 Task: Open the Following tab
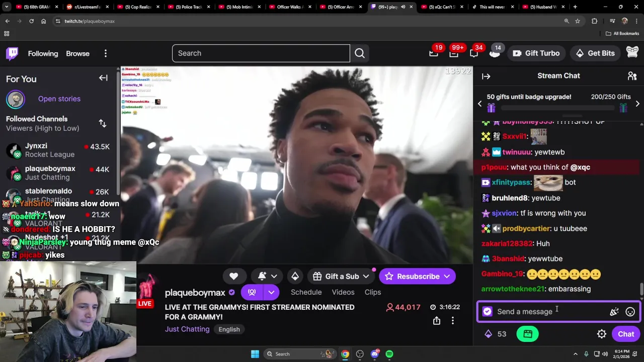click(43, 53)
